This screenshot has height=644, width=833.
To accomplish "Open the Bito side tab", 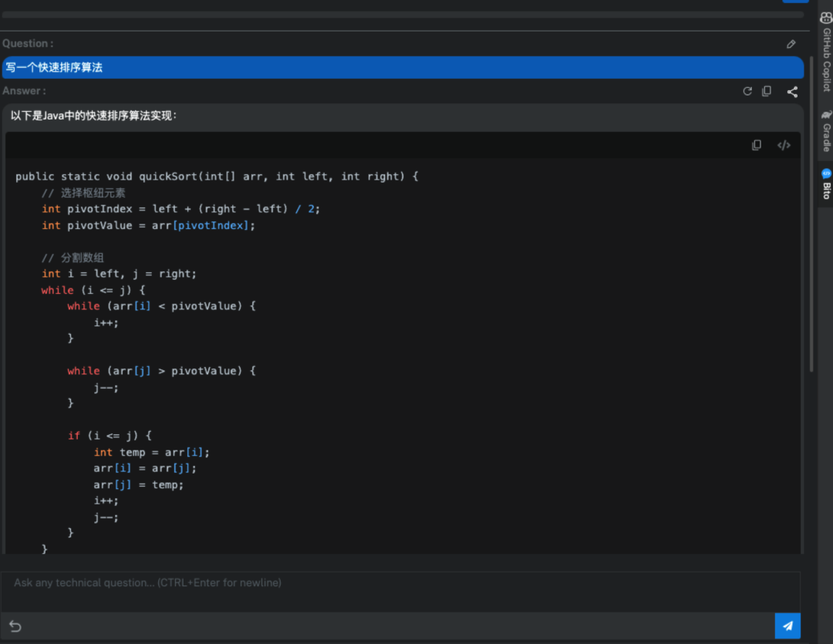I will (x=826, y=184).
